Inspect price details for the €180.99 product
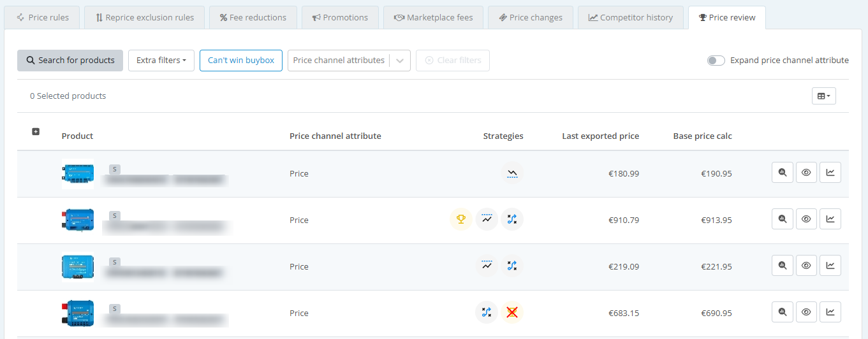The height and width of the screenshot is (339, 868). point(783,173)
